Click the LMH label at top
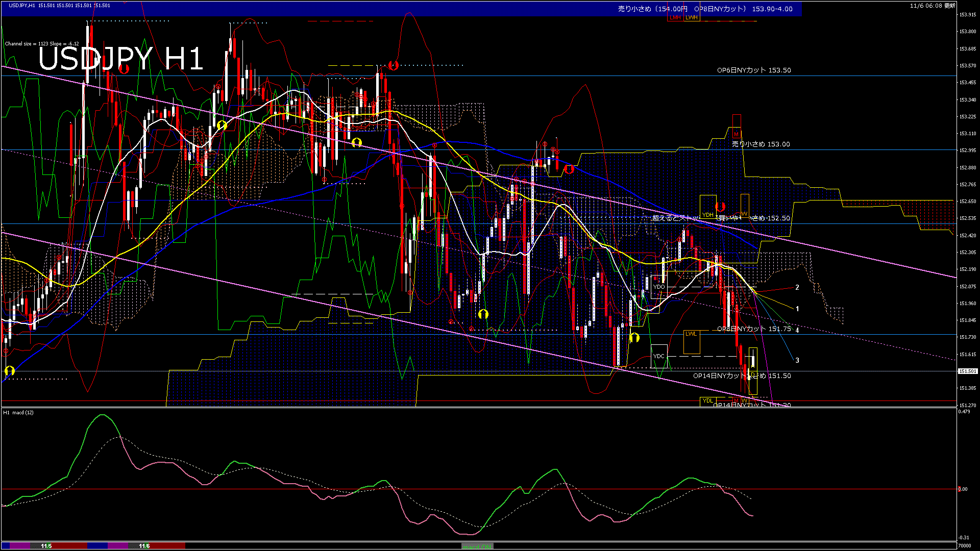Image resolution: width=980 pixels, height=551 pixels. coord(675,17)
